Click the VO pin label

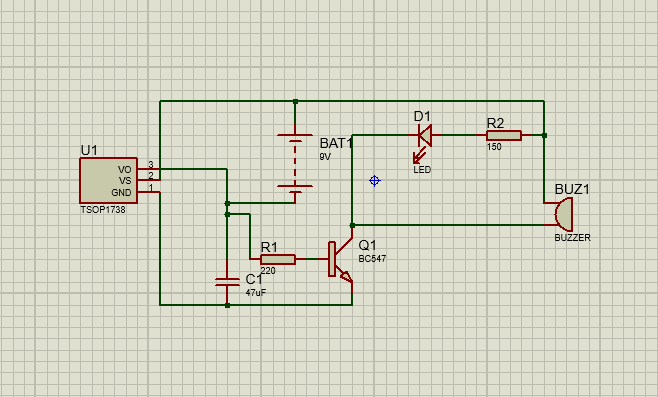pyautogui.click(x=125, y=170)
